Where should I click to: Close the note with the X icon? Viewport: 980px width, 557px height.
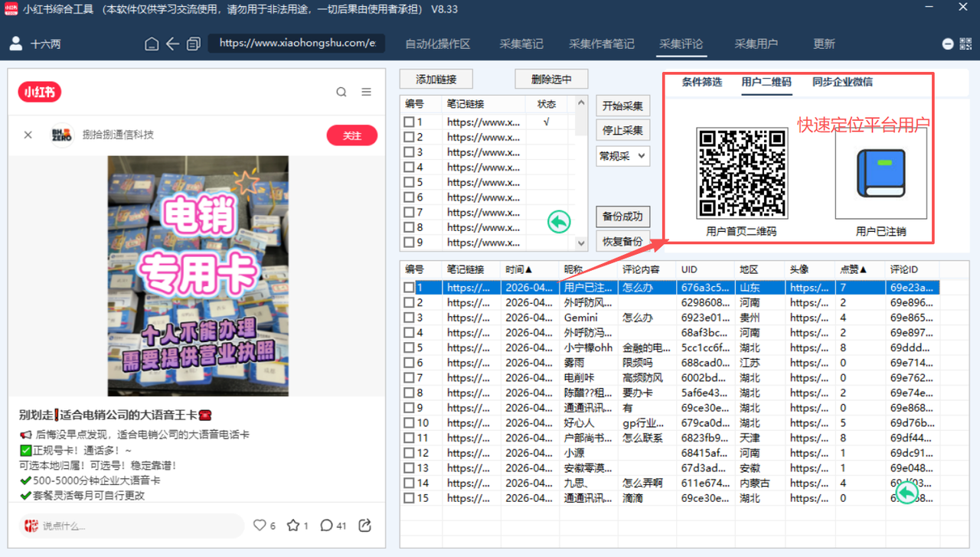point(28,135)
